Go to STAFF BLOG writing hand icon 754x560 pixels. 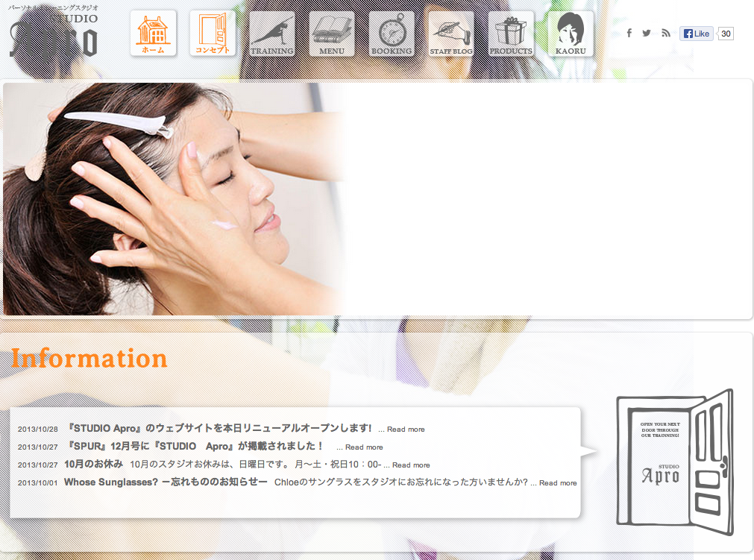coord(451,32)
